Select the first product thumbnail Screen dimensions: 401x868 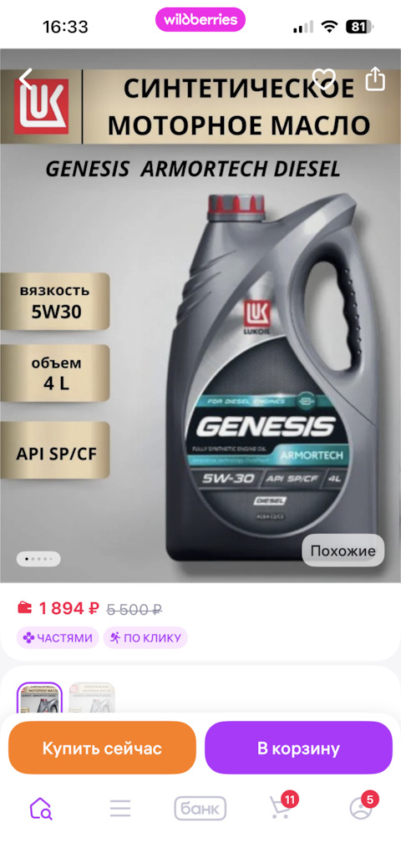point(40,698)
